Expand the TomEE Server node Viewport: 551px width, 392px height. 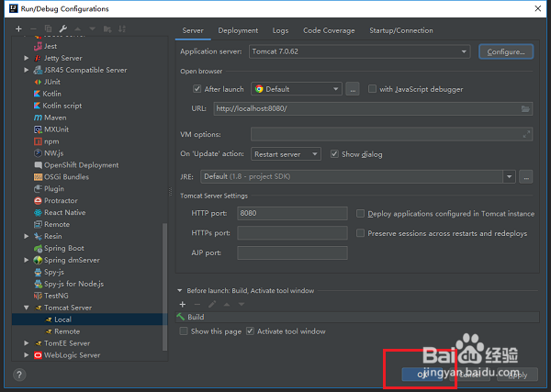coord(27,343)
